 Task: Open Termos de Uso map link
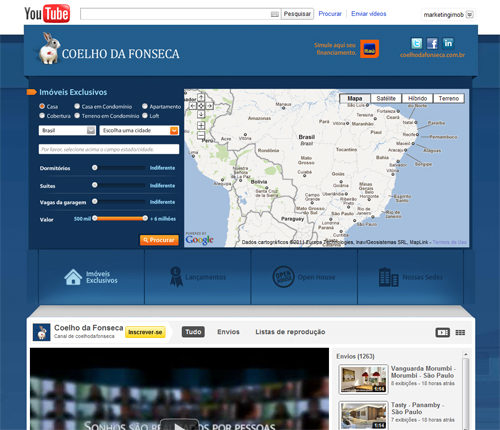pyautogui.click(x=450, y=242)
